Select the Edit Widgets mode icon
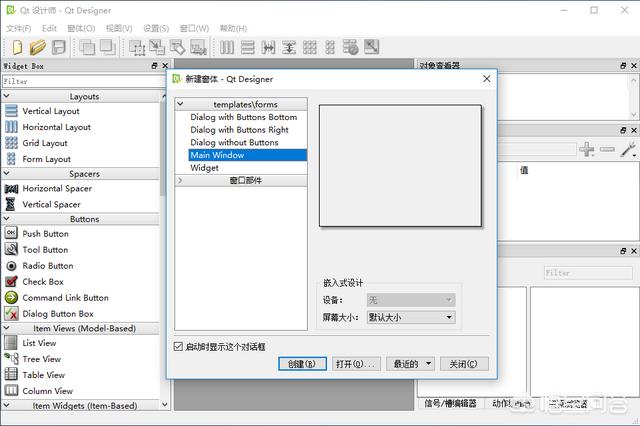The height and width of the screenshot is (426, 640). click(137, 47)
